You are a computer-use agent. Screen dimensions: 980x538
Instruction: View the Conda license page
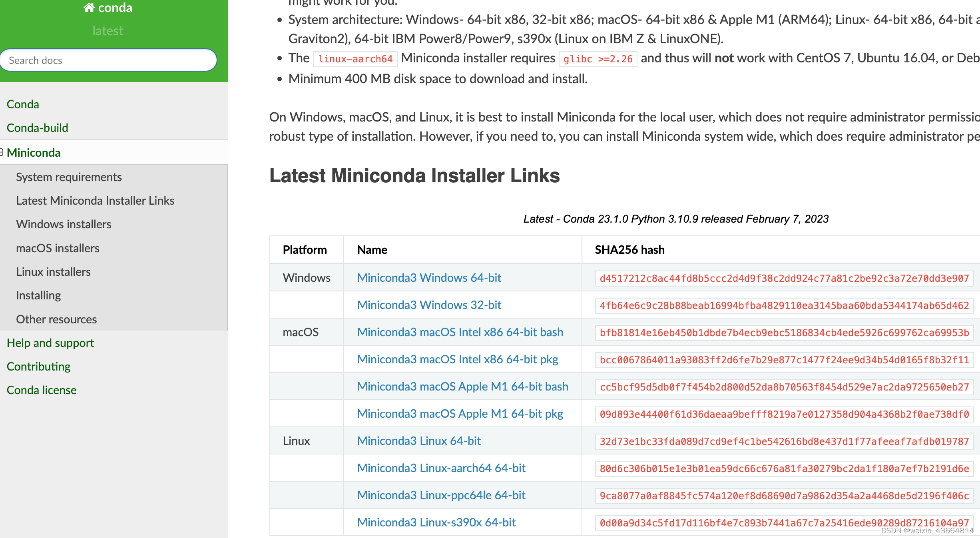coord(41,390)
